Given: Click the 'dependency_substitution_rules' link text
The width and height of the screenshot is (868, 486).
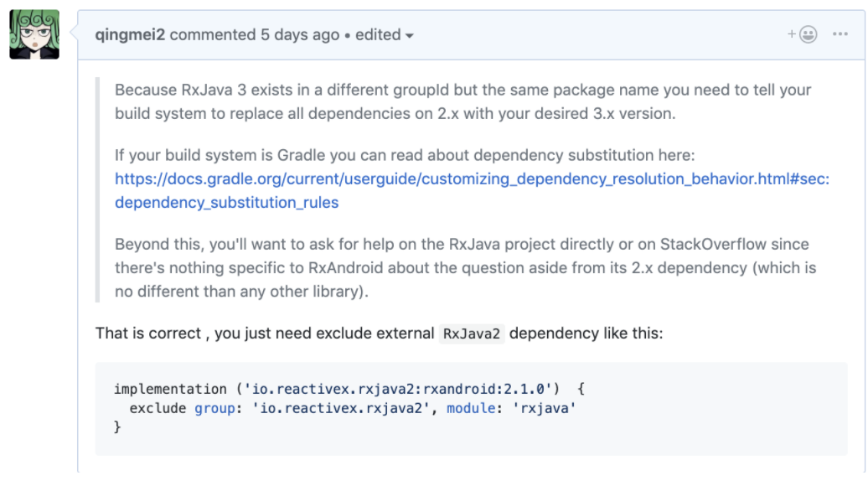Looking at the screenshot, I should tap(226, 203).
